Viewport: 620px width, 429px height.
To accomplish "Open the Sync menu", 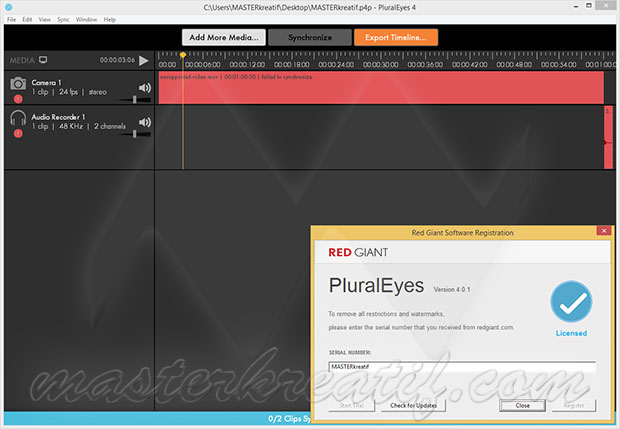I will point(63,19).
